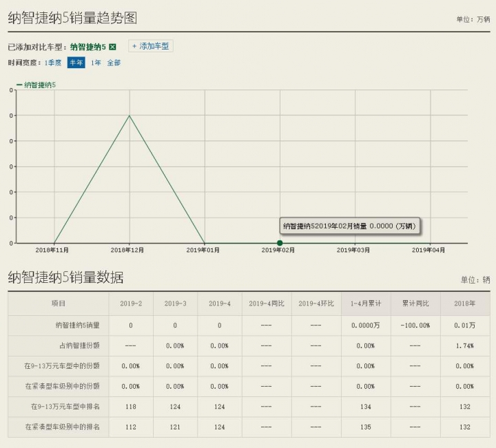Viewport: 496px width, 448px height.
Task: Click the 0.01万 cell for 2018年
Action: click(x=465, y=325)
